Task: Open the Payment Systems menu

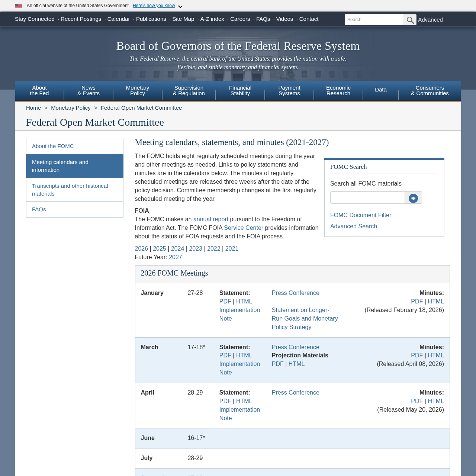Action: click(x=289, y=90)
